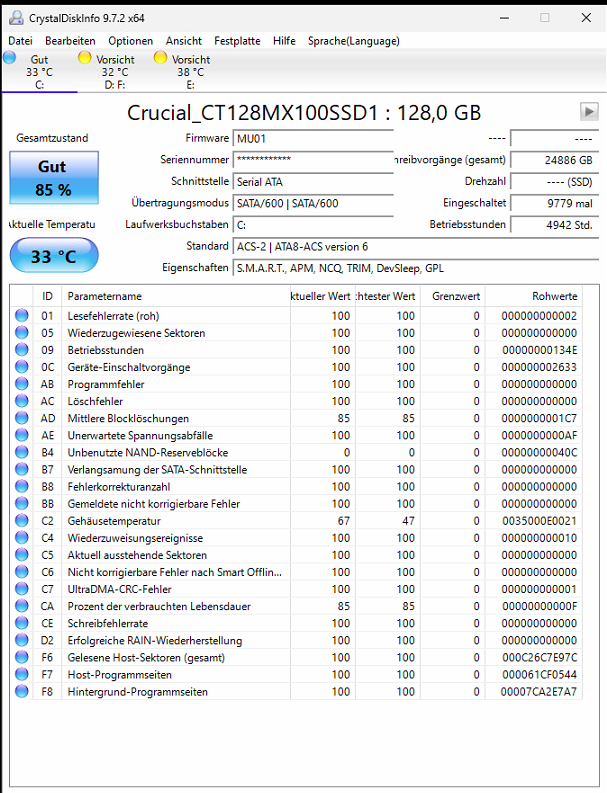Click status orb for Geräte-Einschaltvorgänge
Viewport: 607px width, 793px height.
(x=22, y=367)
